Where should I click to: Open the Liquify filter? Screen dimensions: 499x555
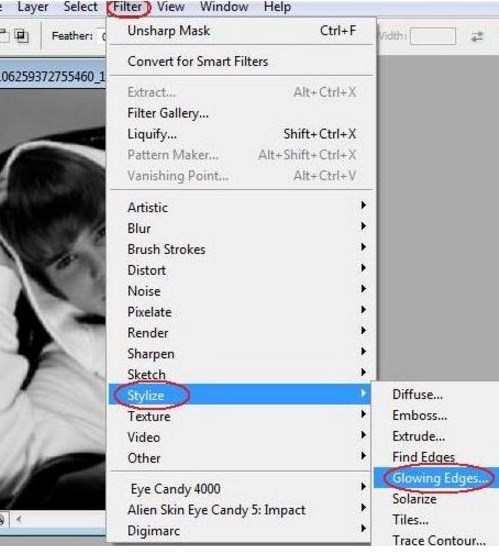tap(241, 134)
